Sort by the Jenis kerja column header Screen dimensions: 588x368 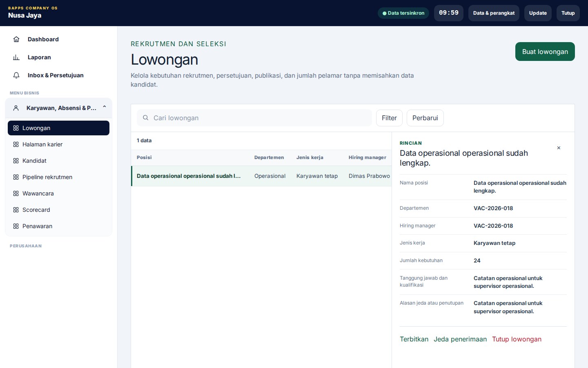[x=310, y=157]
